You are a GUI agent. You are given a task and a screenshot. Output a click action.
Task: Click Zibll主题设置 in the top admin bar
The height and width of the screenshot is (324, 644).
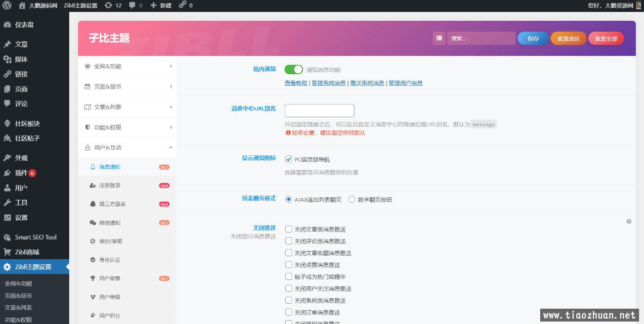click(81, 5)
